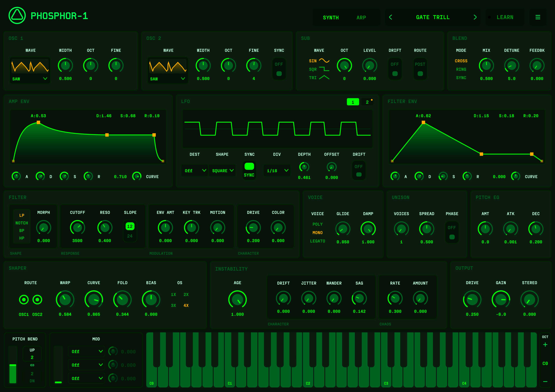The width and height of the screenshot is (555, 392).
Task: Click the LEARN button
Action: pyautogui.click(x=505, y=17)
